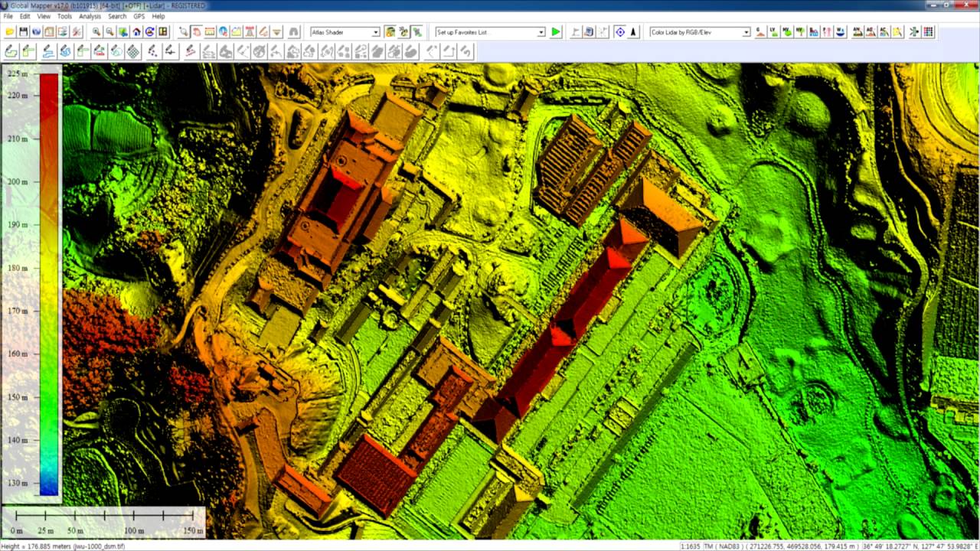Open the GPS menu
980x551 pixels.
(x=139, y=16)
